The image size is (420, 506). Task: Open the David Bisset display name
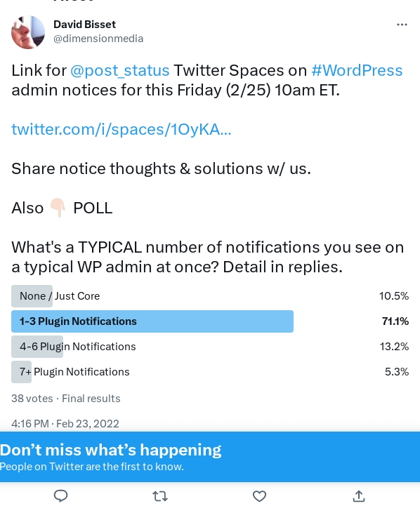(84, 25)
